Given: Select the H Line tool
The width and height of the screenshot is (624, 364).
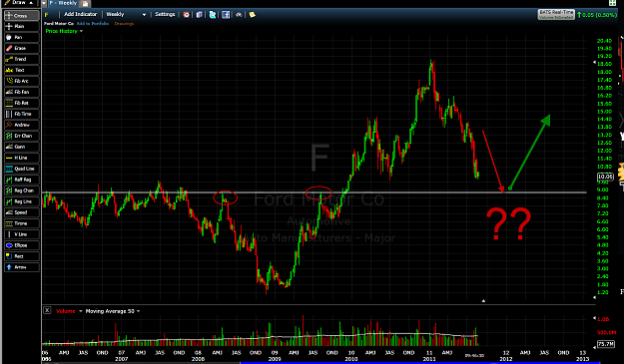Looking at the screenshot, I should pyautogui.click(x=22, y=158).
